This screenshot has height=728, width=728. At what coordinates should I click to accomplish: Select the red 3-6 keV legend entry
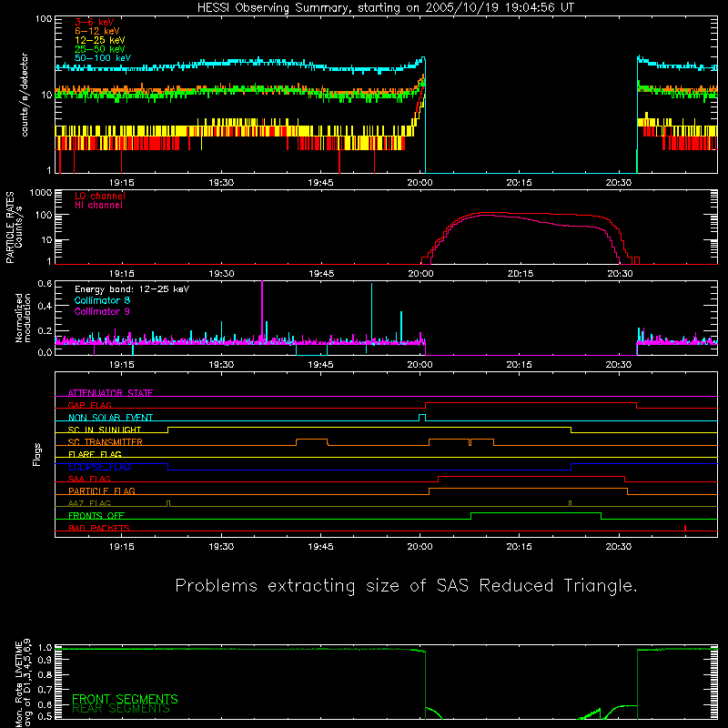[95, 22]
